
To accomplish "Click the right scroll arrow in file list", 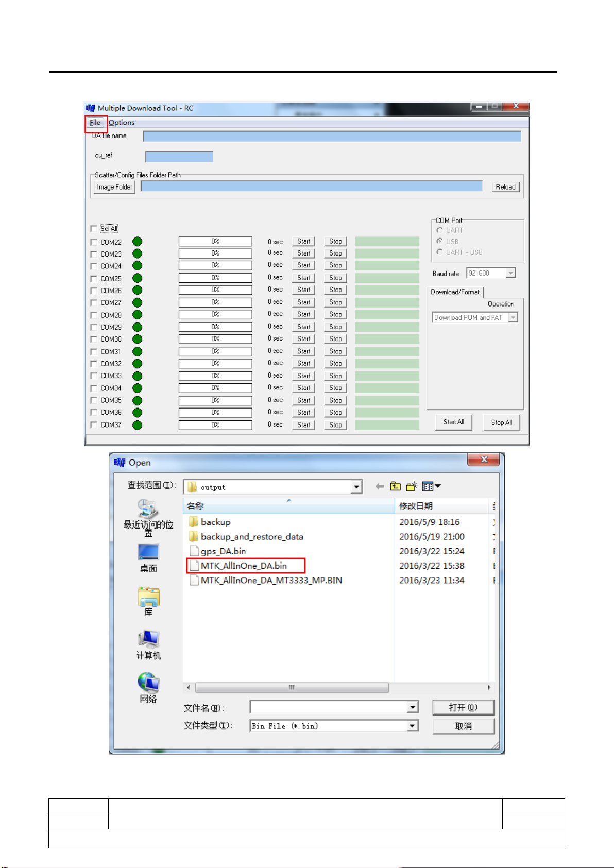I will tap(489, 688).
